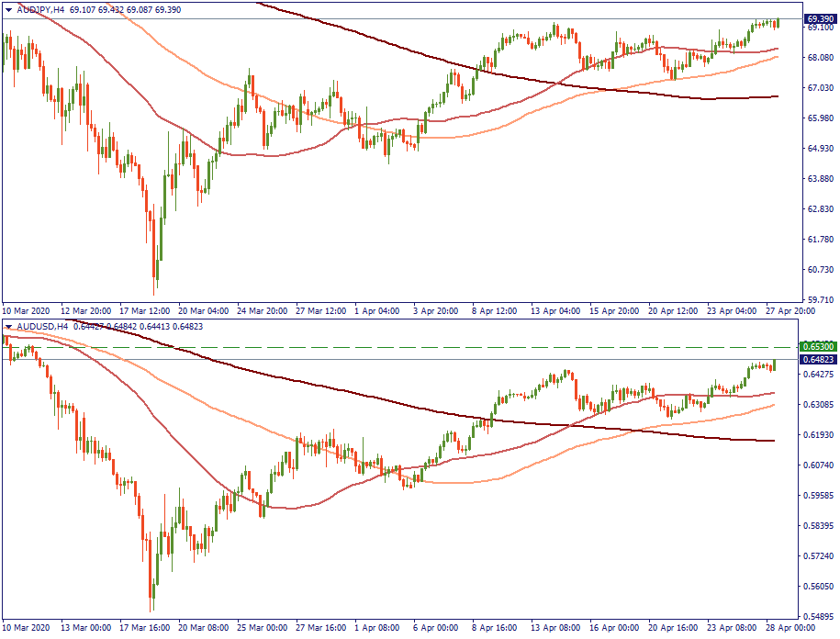Click the 0.61930 level on AUDUSD price scale
Viewport: 840px width, 639px height.
click(819, 435)
